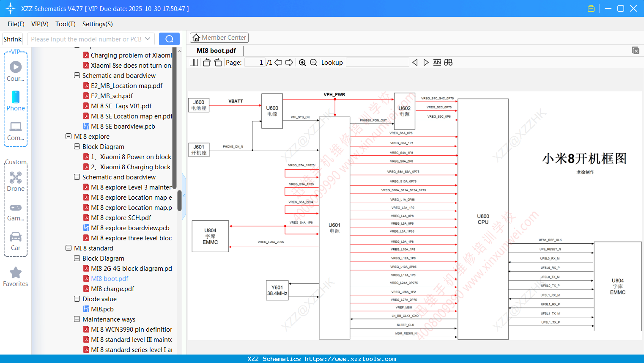
Task: Go to the next page arrow
Action: [x=289, y=62]
